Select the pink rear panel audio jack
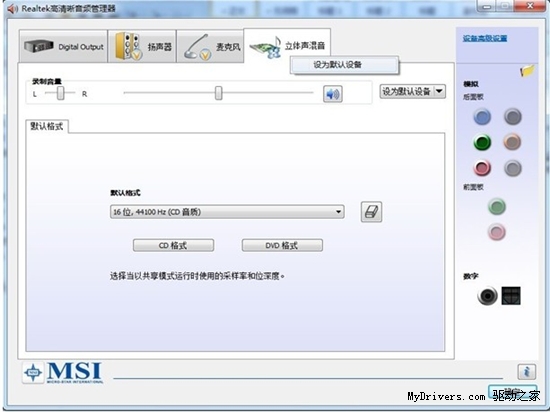 point(482,168)
